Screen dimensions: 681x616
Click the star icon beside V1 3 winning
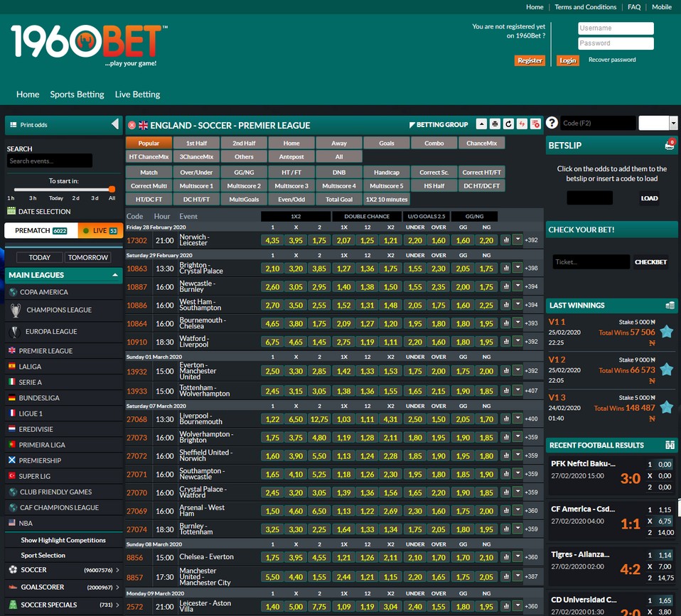click(666, 407)
